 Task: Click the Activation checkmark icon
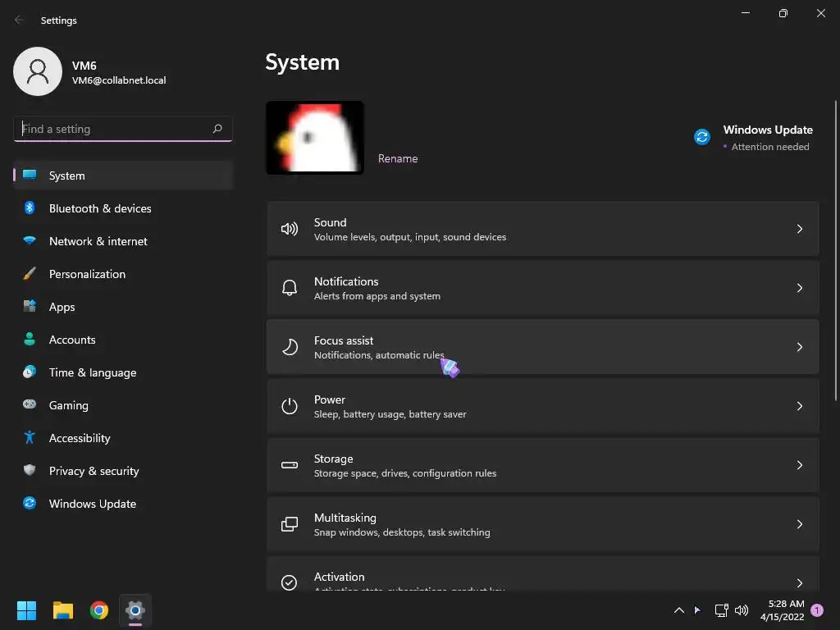coord(290,582)
